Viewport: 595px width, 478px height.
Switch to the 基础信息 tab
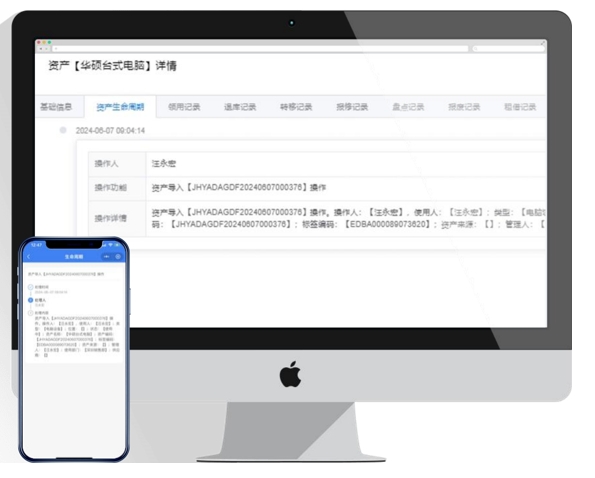[x=56, y=107]
